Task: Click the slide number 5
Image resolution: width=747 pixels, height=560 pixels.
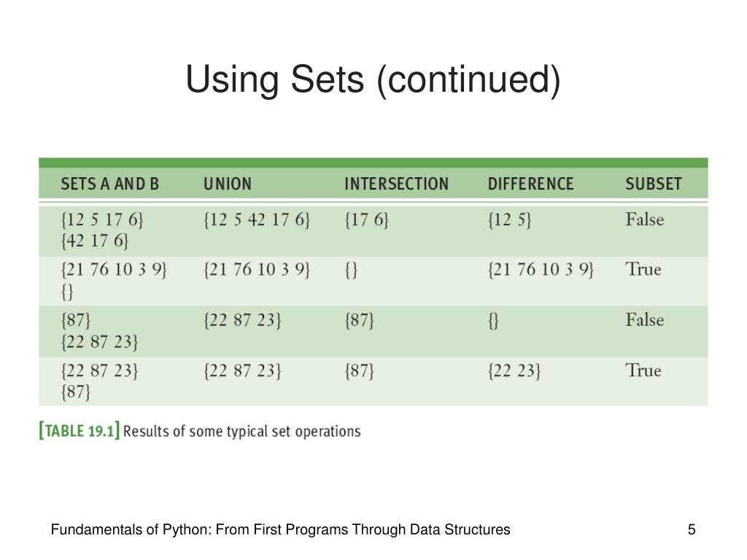Action: tap(692, 529)
